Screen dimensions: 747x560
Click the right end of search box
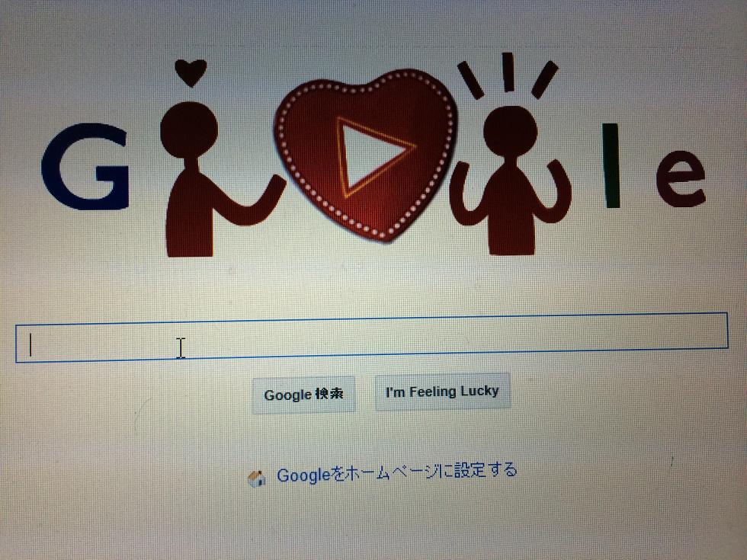tap(715, 331)
